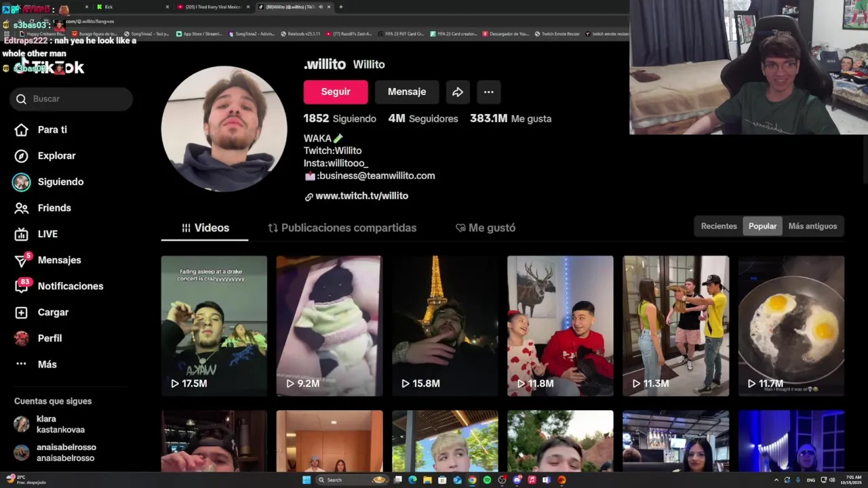Click the 4M Seguidores count

pos(423,119)
